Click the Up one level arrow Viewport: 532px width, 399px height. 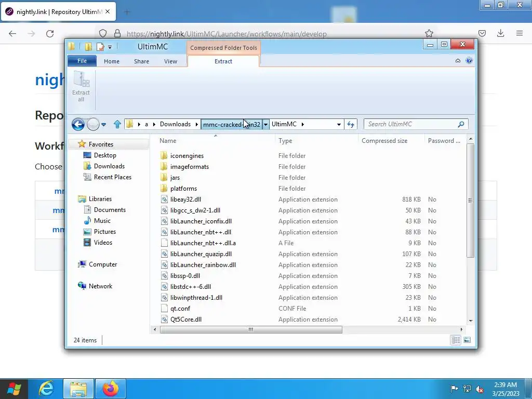(117, 124)
